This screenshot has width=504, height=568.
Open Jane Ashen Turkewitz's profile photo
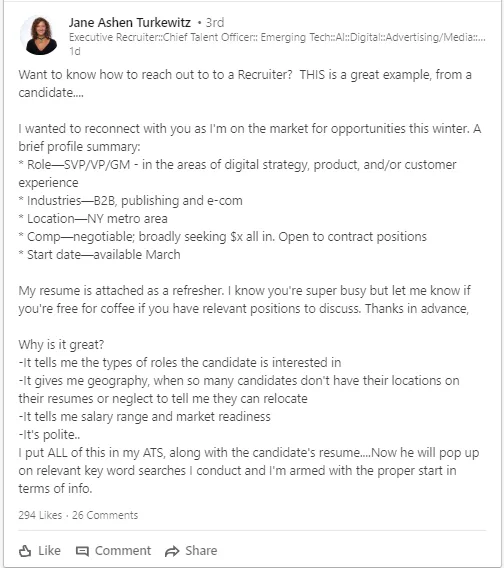[39, 35]
